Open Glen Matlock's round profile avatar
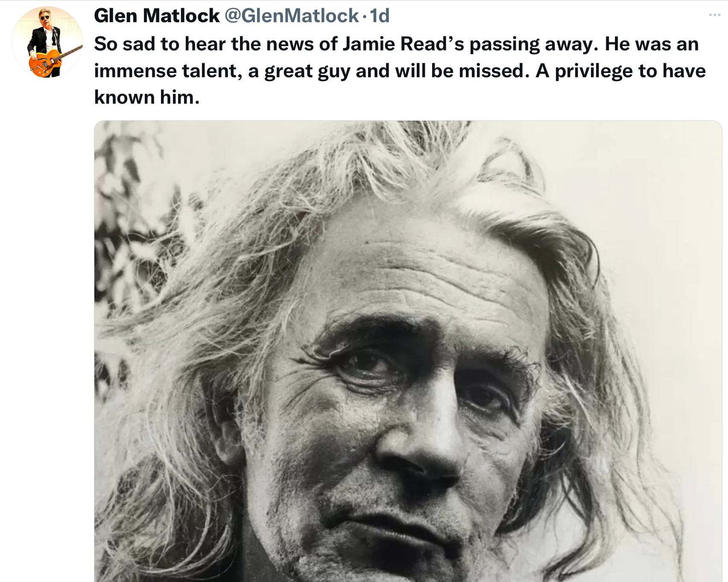The width and height of the screenshot is (728, 582). click(x=47, y=42)
